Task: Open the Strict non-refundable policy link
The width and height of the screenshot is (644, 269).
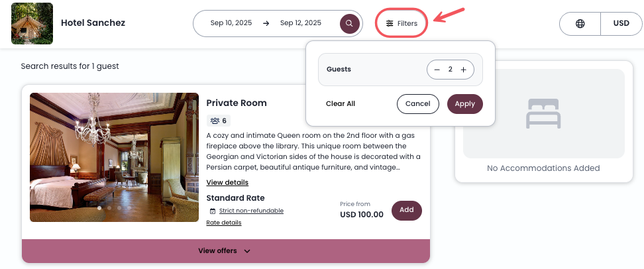Action: coord(251,211)
